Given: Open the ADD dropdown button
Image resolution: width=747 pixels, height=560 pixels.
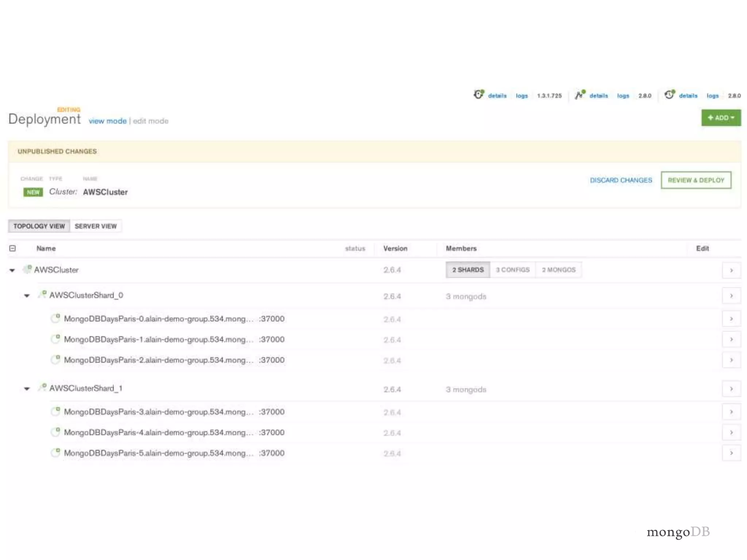Looking at the screenshot, I should (721, 118).
